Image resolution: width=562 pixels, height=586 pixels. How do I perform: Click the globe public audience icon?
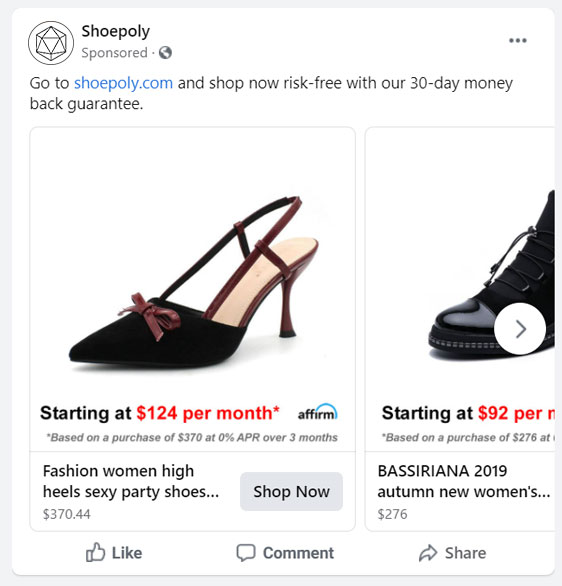(x=165, y=53)
